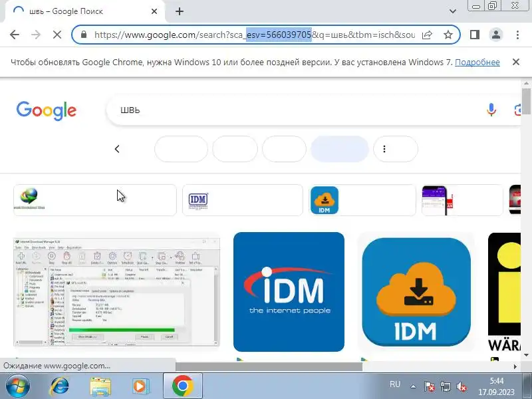Open the green globe IDM suggestion card
The height and width of the screenshot is (399, 532).
[95, 200]
